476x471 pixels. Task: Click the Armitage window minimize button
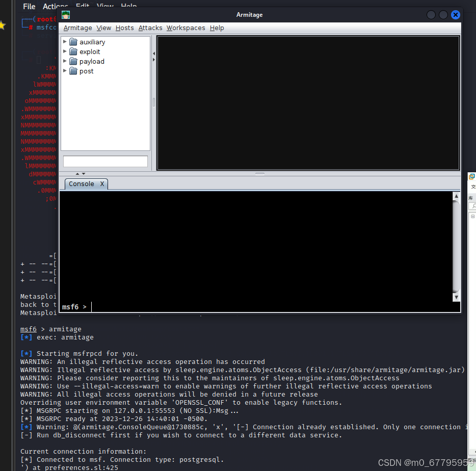[431, 15]
